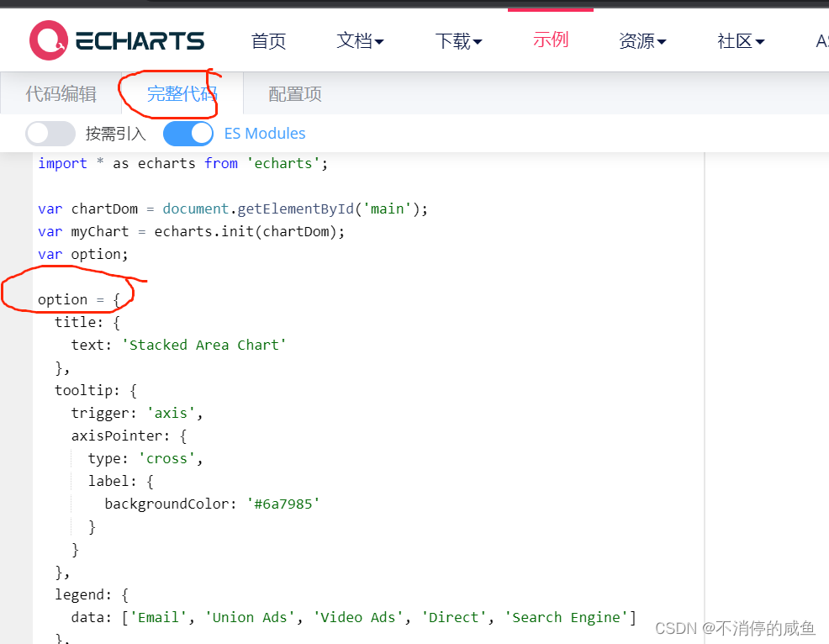Viewport: 829px width, 644px height.
Task: Open the 文档 dropdown menu
Action: click(x=360, y=40)
